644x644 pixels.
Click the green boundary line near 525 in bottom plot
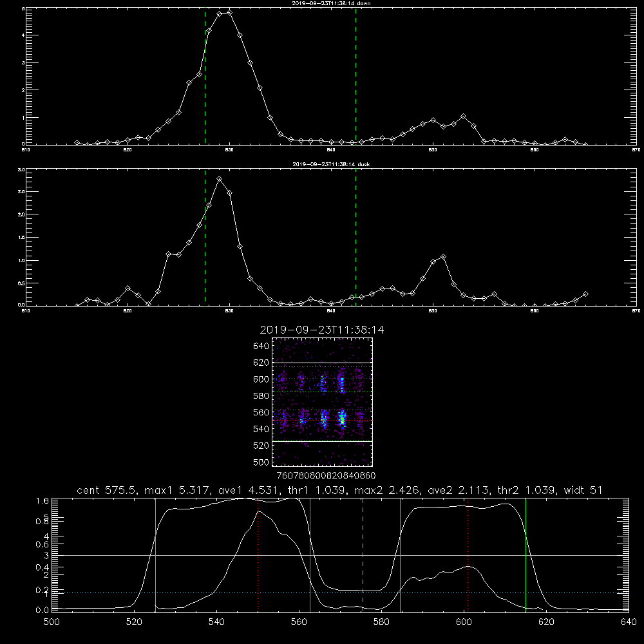155,554
